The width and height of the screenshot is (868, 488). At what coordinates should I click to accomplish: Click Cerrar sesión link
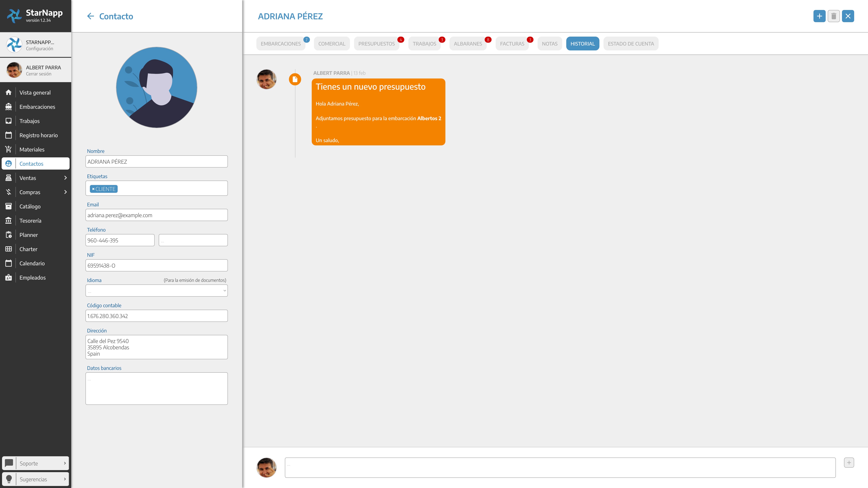(x=39, y=74)
